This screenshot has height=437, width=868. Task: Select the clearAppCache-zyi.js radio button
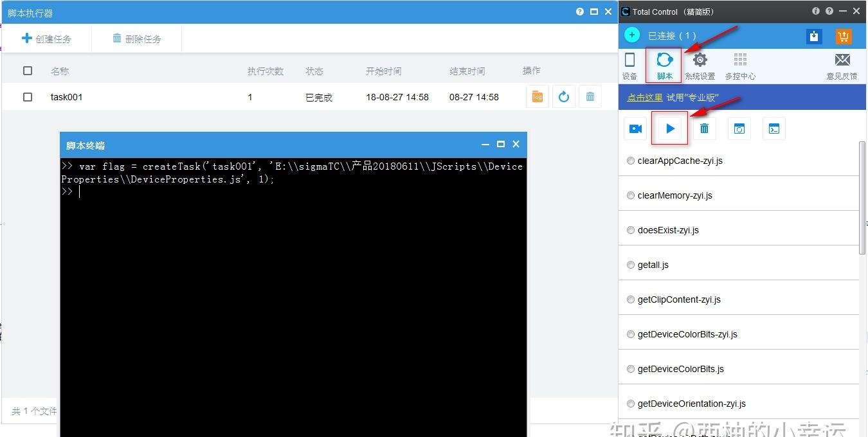tap(631, 161)
